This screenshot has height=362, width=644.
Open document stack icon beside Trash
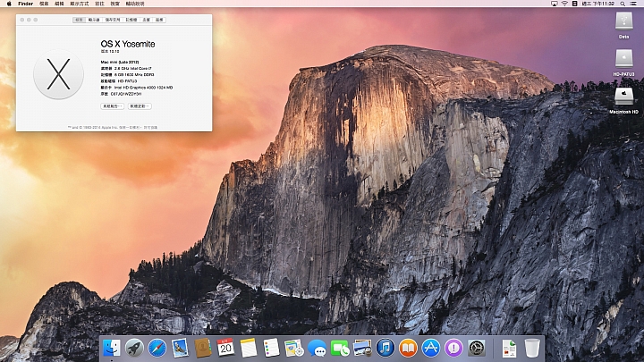click(509, 348)
